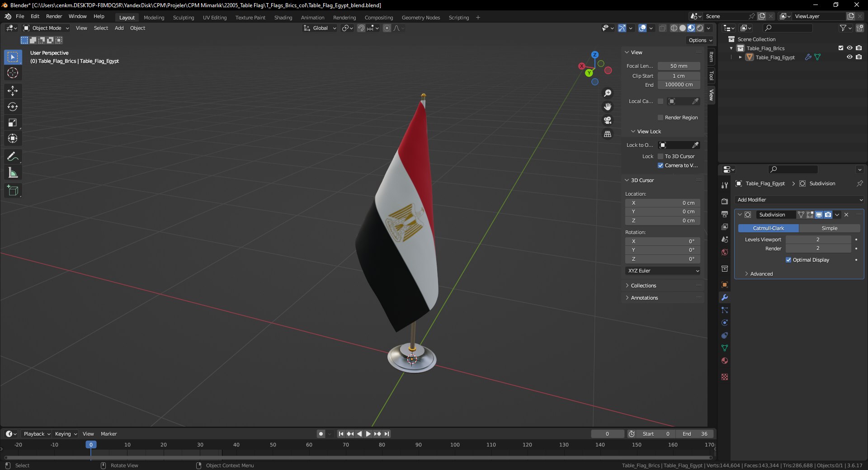
Task: Switch perspective/orthographic grid icon
Action: pos(608,134)
